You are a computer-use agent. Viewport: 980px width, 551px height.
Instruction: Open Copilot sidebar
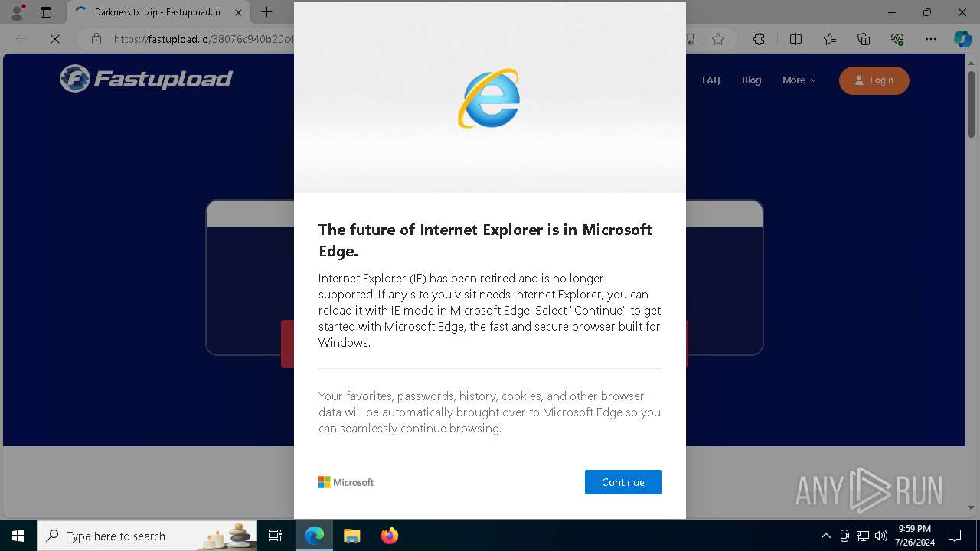point(962,39)
